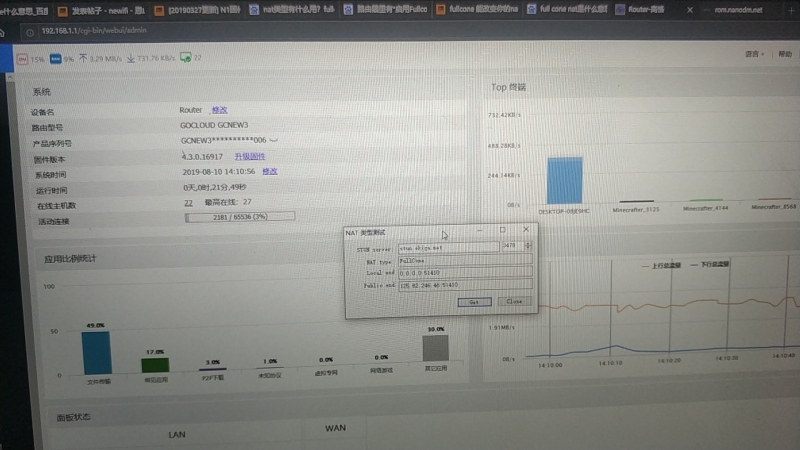Click the upload speed arrow icon
800x450 pixels.
click(83, 58)
